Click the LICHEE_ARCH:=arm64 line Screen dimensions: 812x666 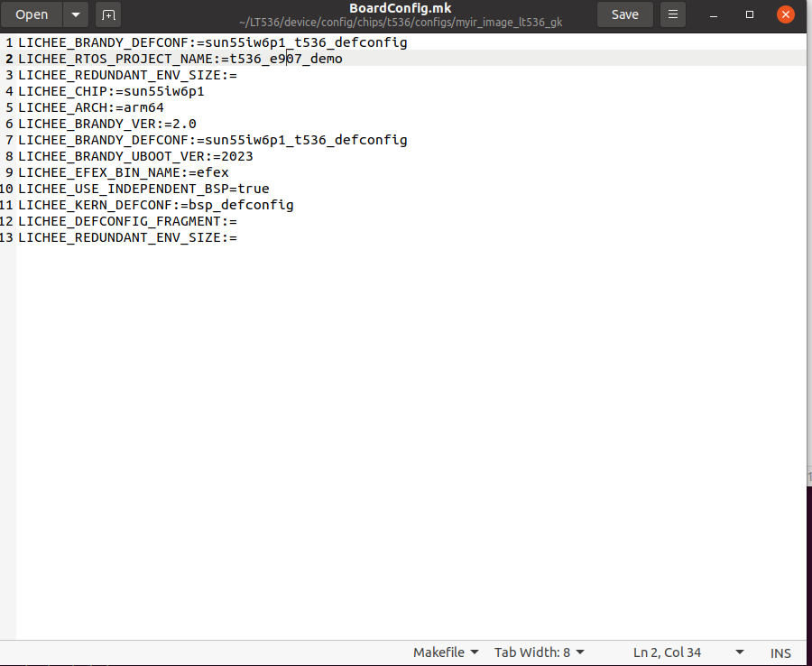(91, 107)
